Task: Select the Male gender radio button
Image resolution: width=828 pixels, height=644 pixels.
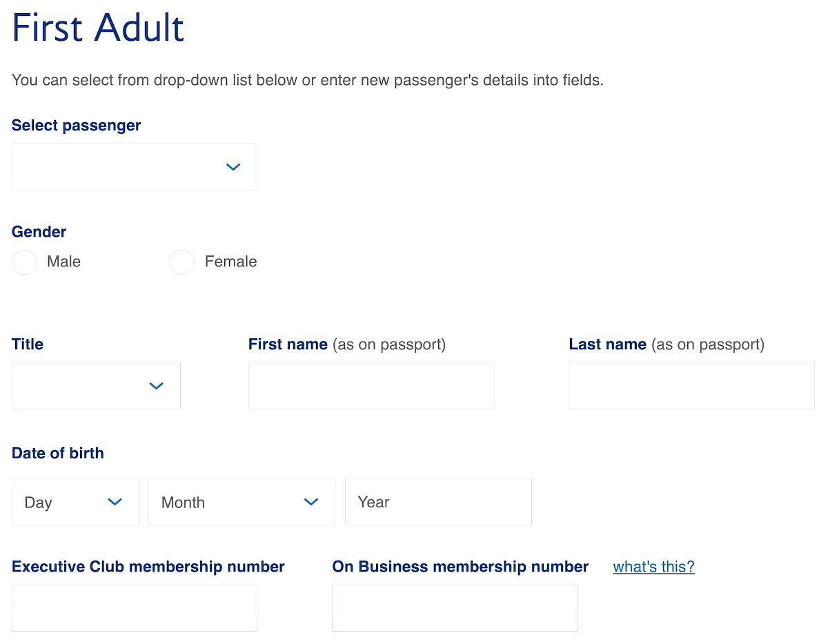Action: coord(24,262)
